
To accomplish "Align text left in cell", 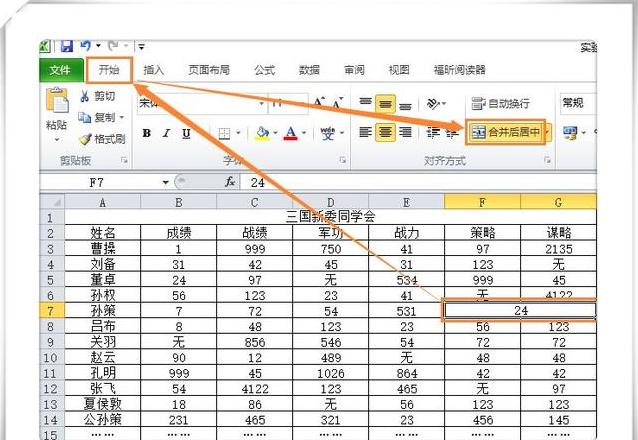I will [x=365, y=132].
